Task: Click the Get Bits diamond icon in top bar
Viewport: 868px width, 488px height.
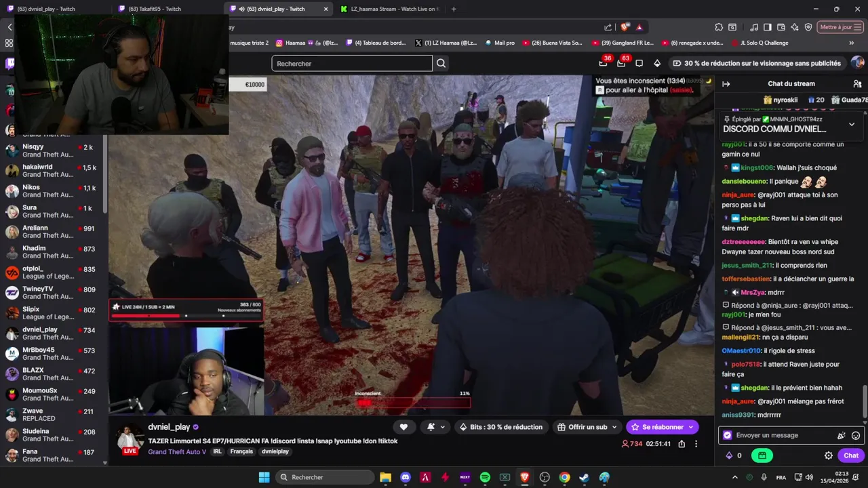Action: tap(657, 63)
